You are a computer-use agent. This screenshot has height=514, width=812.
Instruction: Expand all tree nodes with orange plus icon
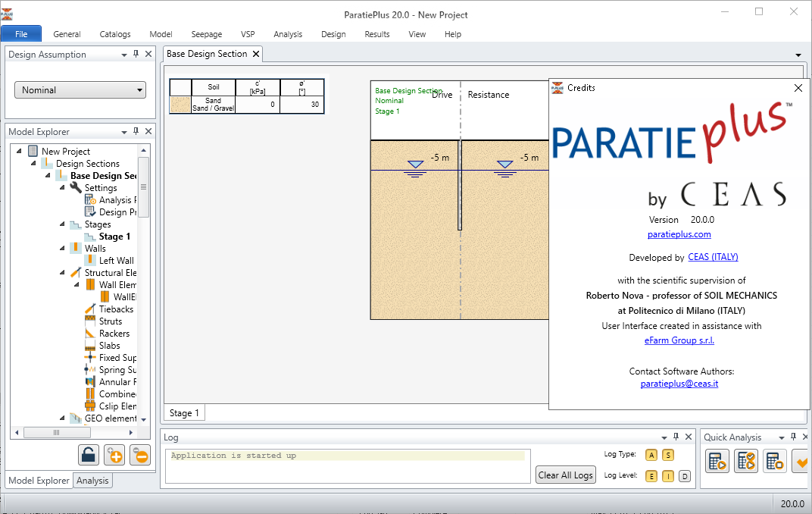[114, 455]
